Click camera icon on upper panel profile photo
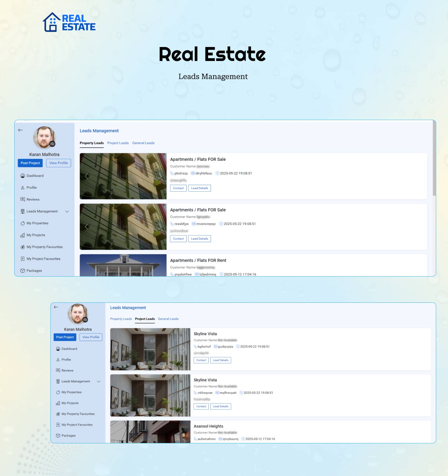Viewport: 448px width, 476px height. click(53, 144)
